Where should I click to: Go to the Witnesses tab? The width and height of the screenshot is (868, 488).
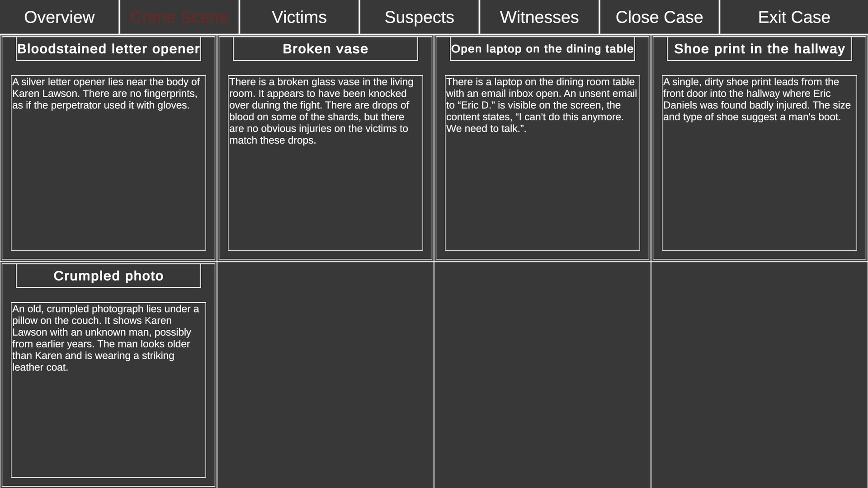coord(539,17)
